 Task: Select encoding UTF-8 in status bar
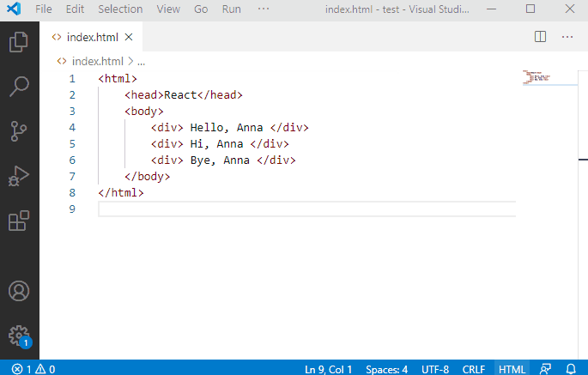coord(435,369)
